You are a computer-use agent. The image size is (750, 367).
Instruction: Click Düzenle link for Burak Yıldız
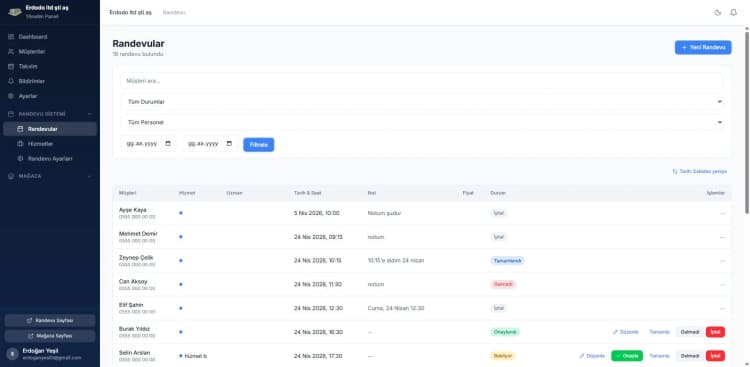(626, 332)
